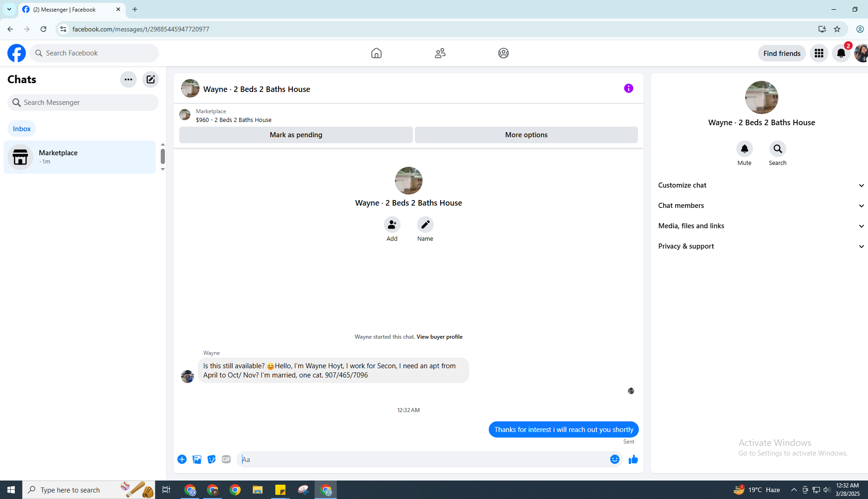Send a thumbs-up like
Image resolution: width=868 pixels, height=499 pixels.
(633, 459)
